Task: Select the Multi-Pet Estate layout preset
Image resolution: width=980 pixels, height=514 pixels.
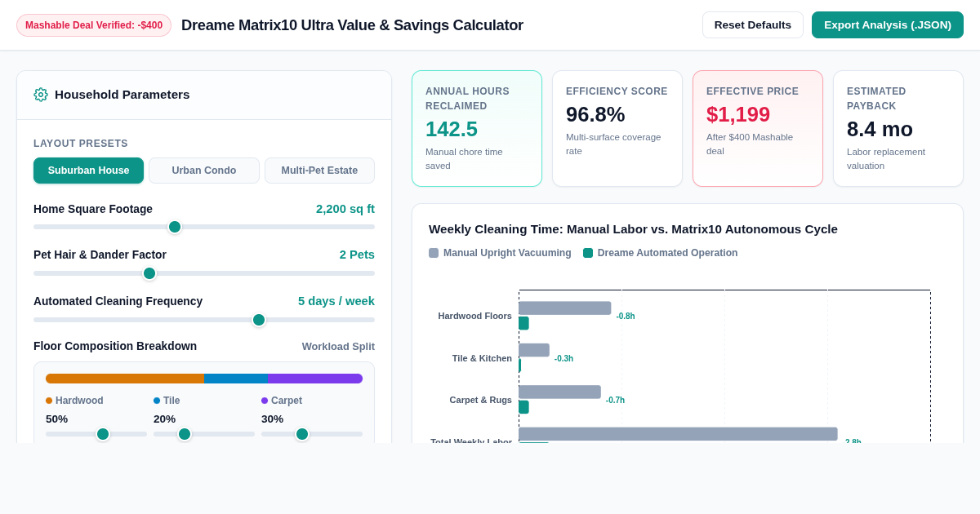Action: pos(319,171)
